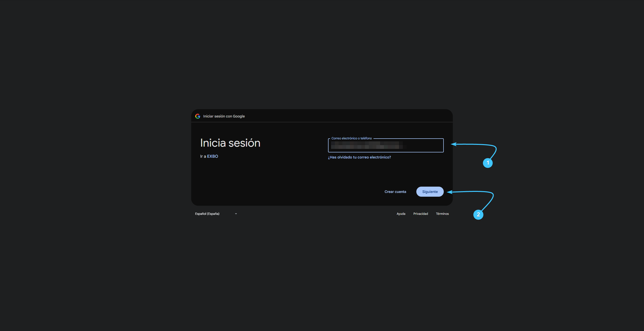Click the Google logo icon
Viewport: 644px width, 331px height.
click(x=198, y=116)
